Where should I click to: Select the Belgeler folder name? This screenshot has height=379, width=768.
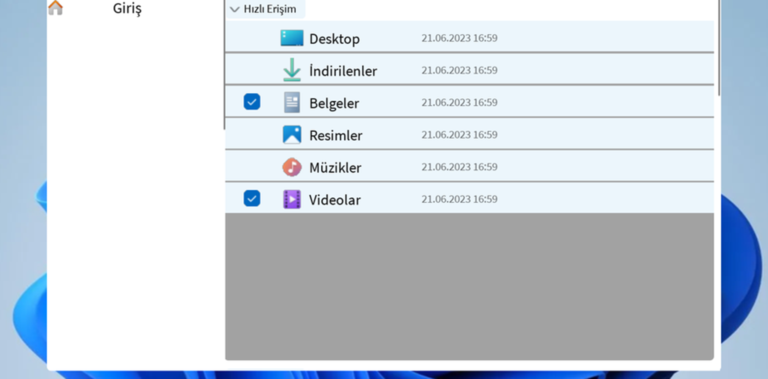334,104
